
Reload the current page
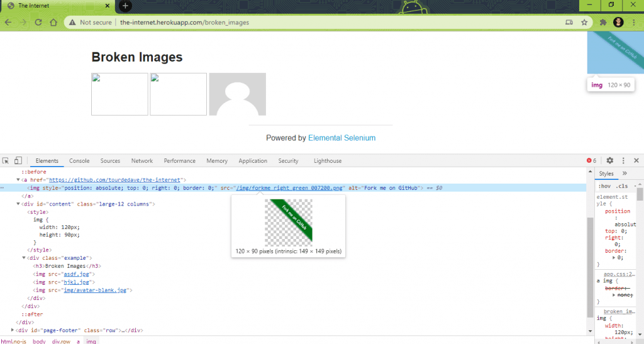click(38, 22)
